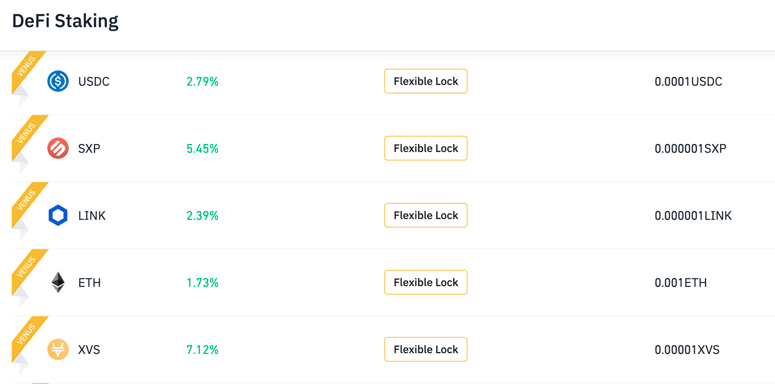Select Flexible Lock for SXP
The height and width of the screenshot is (384, 775).
tap(426, 148)
